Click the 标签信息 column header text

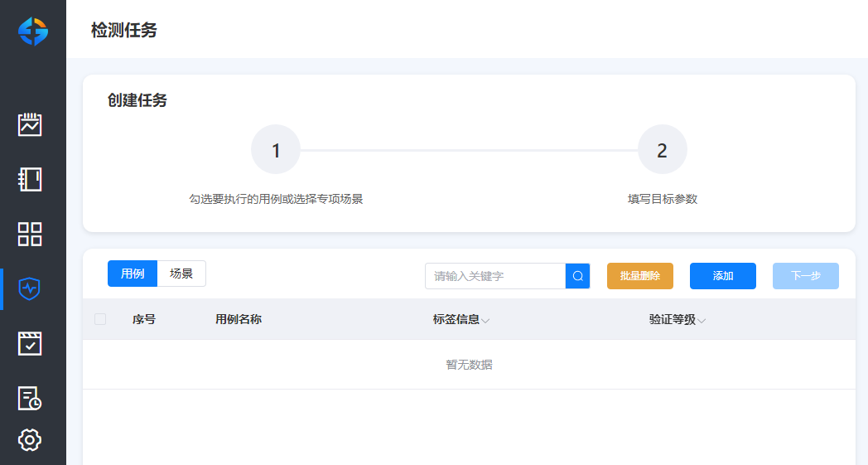(x=456, y=319)
